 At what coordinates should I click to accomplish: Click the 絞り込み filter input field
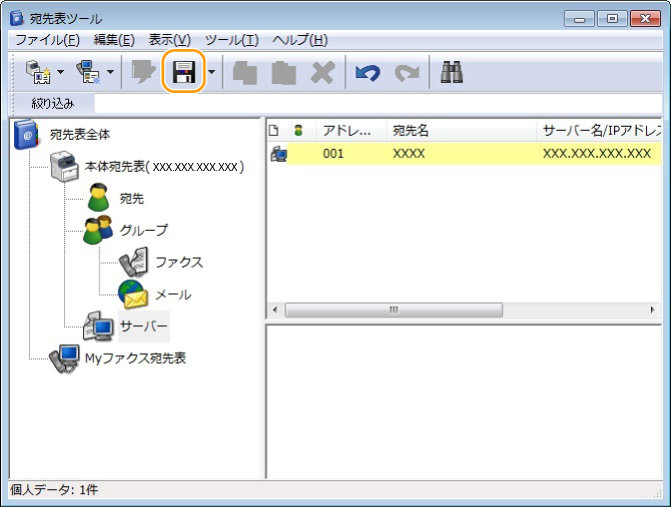[x=380, y=103]
